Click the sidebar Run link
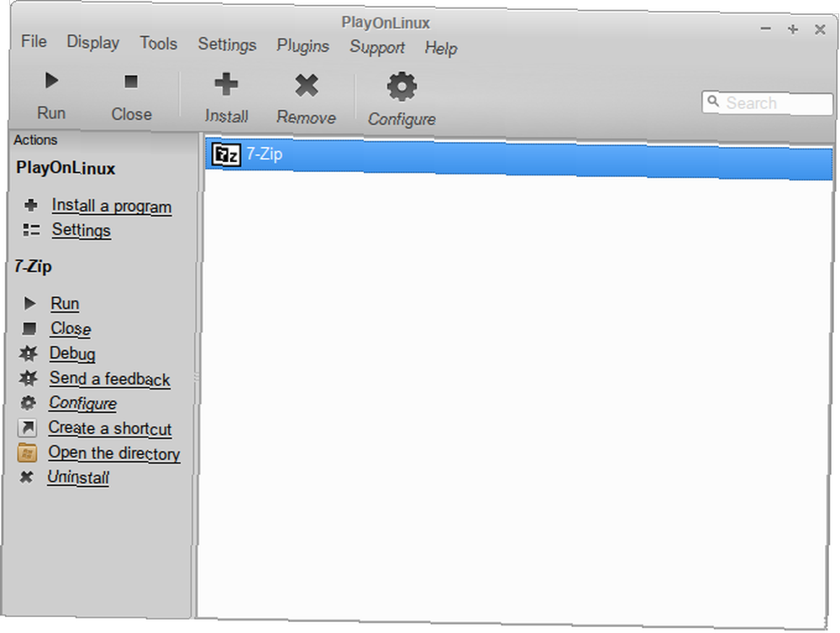This screenshot has width=840, height=633. tap(65, 304)
